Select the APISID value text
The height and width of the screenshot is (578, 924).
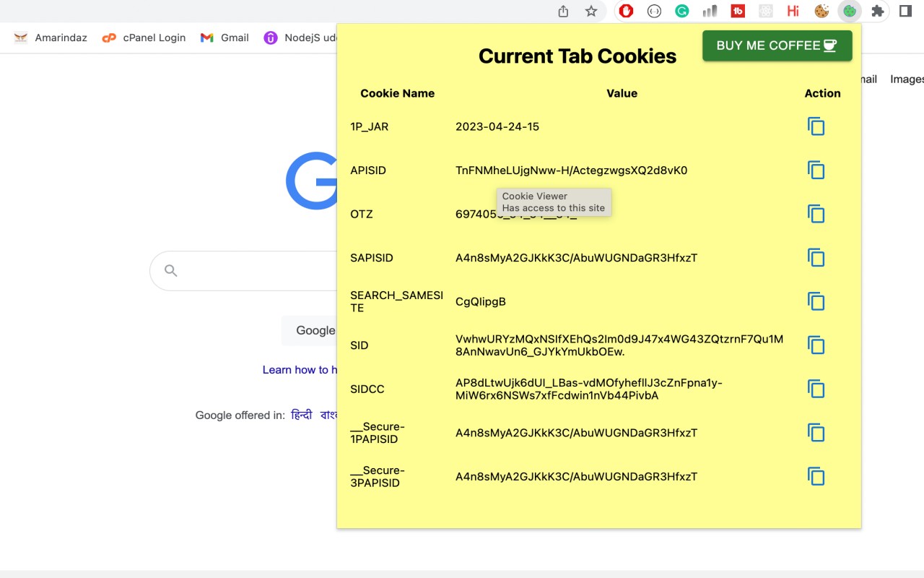pos(572,171)
